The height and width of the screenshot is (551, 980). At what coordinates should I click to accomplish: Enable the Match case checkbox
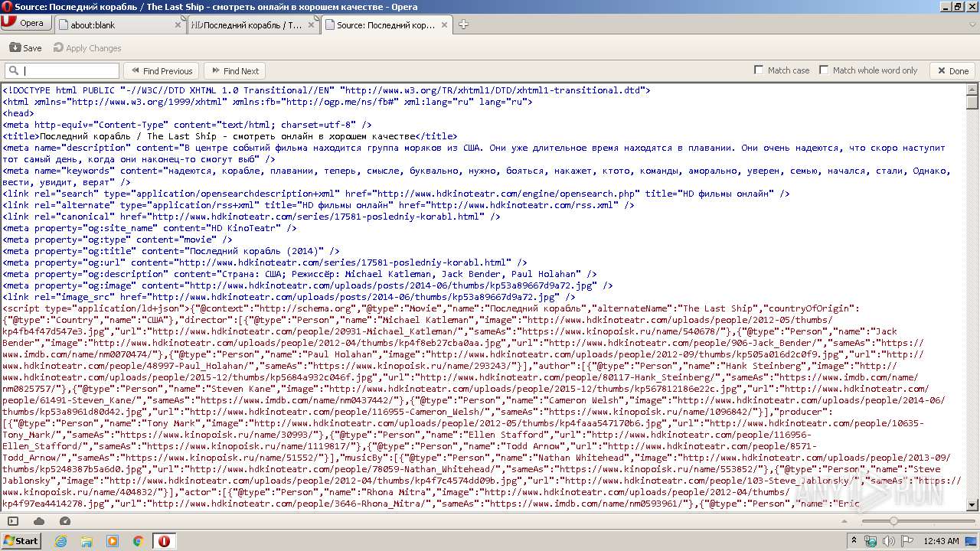coord(759,70)
